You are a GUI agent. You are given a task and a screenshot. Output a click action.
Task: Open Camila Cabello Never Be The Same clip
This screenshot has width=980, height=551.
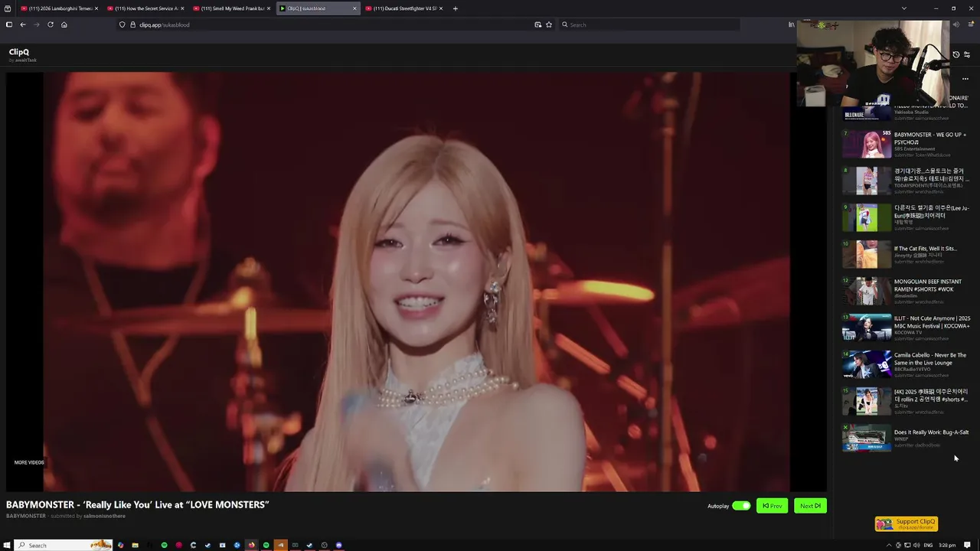coord(906,364)
